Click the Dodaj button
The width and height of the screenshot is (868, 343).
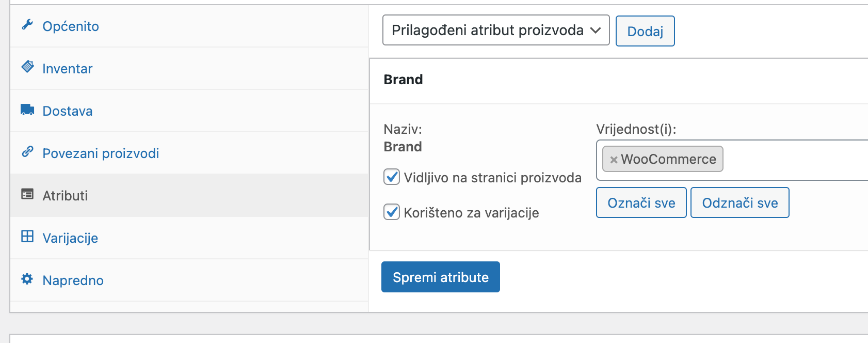645,30
